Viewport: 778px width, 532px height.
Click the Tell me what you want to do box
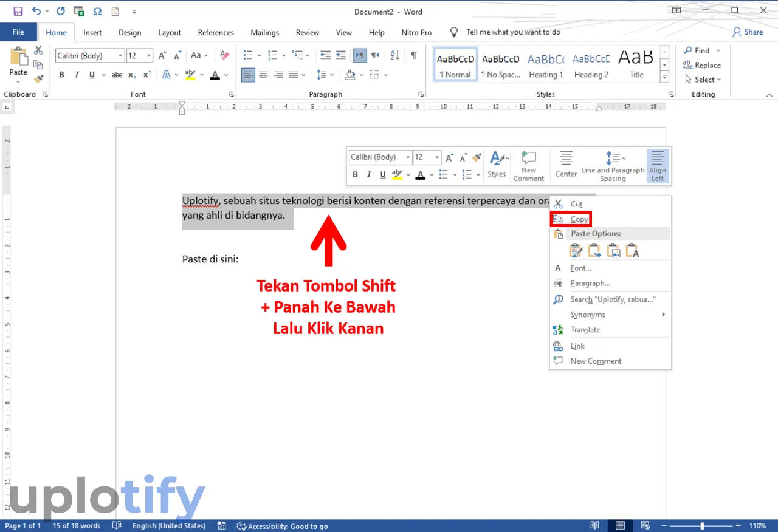pyautogui.click(x=513, y=32)
